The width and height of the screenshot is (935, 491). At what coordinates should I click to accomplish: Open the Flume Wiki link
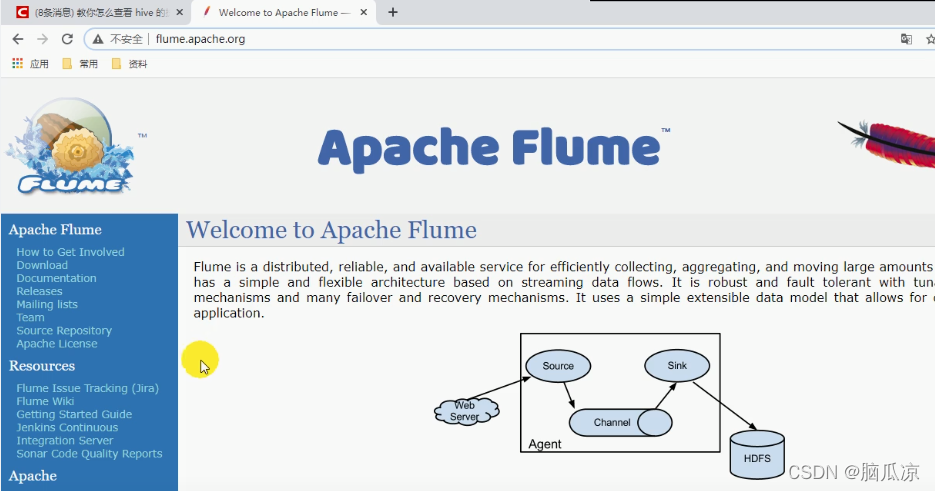(x=45, y=402)
